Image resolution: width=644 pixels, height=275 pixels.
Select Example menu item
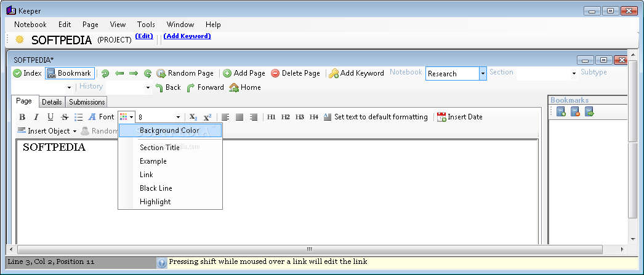tap(170, 161)
